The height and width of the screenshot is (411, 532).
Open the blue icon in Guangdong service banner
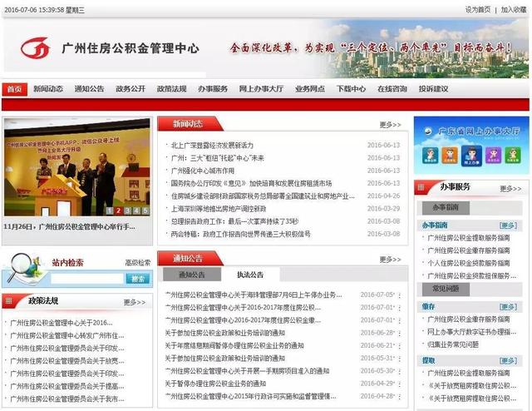430,156
